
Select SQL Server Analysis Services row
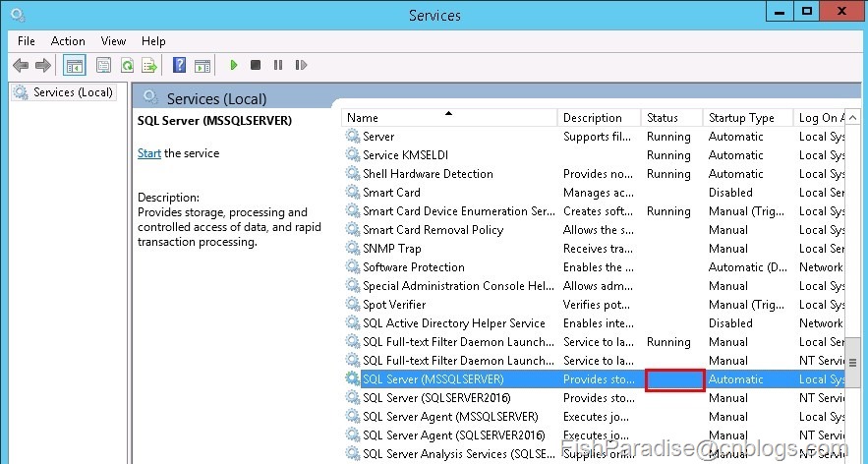594,454
